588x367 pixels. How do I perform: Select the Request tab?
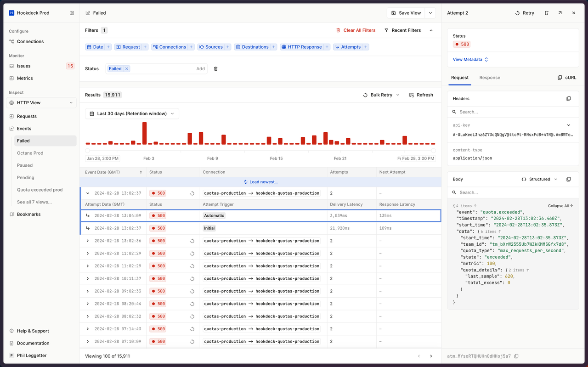(459, 78)
